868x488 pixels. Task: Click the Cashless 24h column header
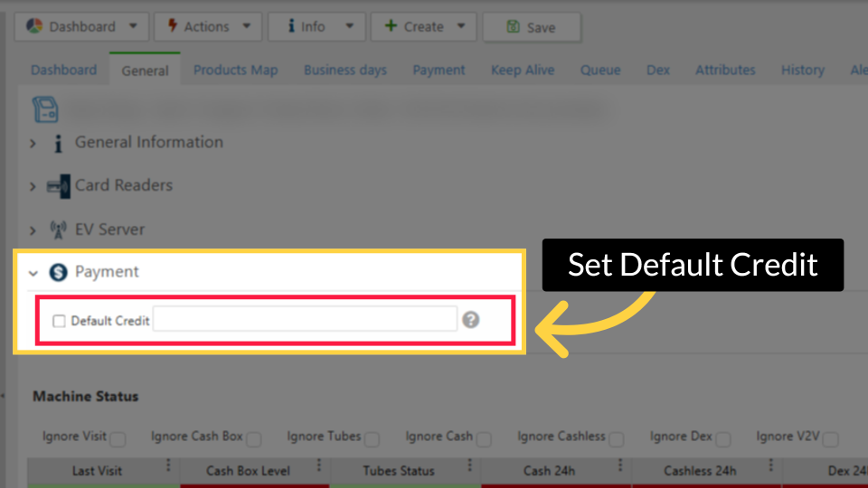(700, 471)
